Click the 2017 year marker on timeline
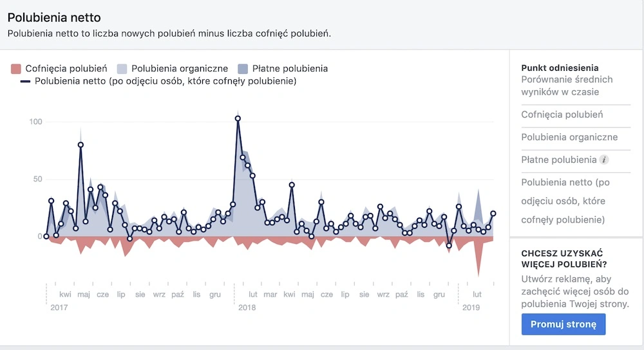 [x=59, y=308]
